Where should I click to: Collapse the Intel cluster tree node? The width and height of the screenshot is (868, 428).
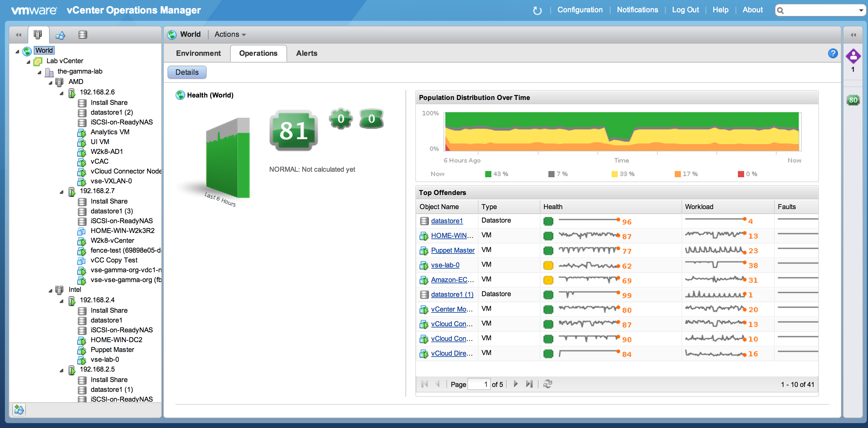pos(51,290)
